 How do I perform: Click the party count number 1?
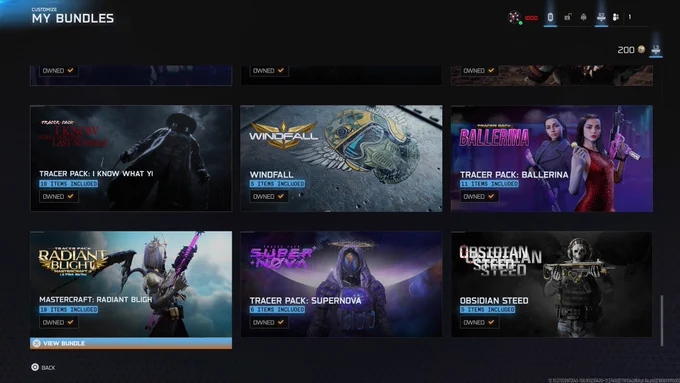630,17
